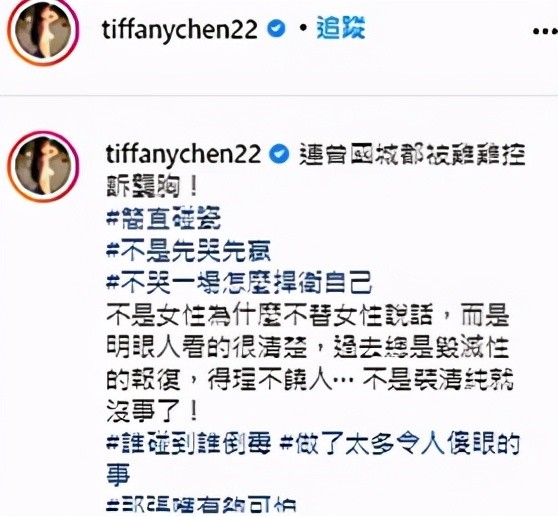Click the caption line ending 沒事了！

pos(152,412)
